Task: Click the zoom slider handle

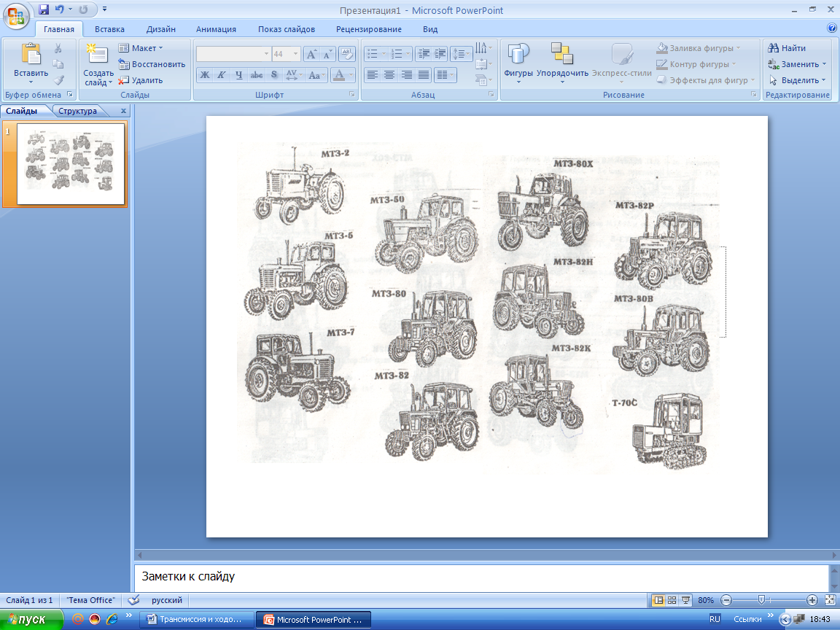Action: tap(761, 600)
